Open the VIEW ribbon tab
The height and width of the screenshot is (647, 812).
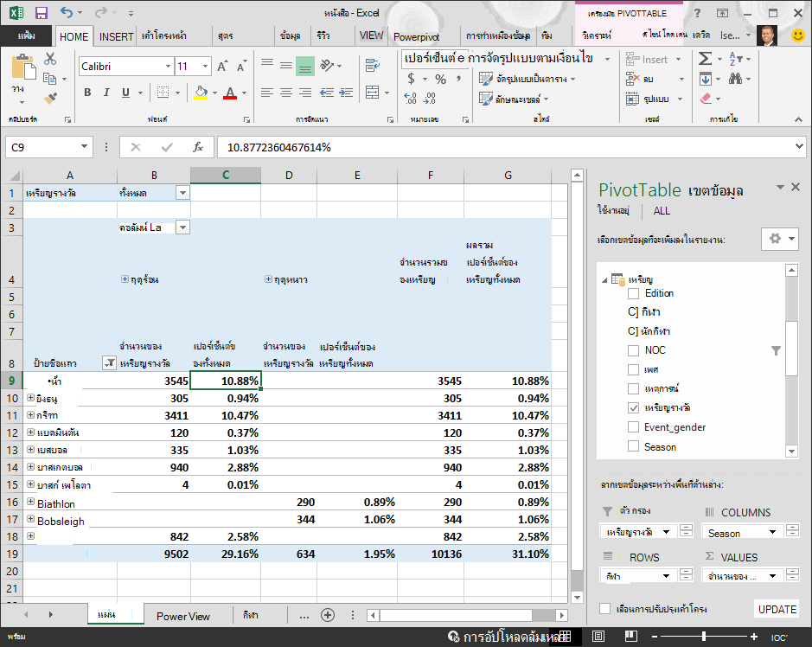click(371, 35)
